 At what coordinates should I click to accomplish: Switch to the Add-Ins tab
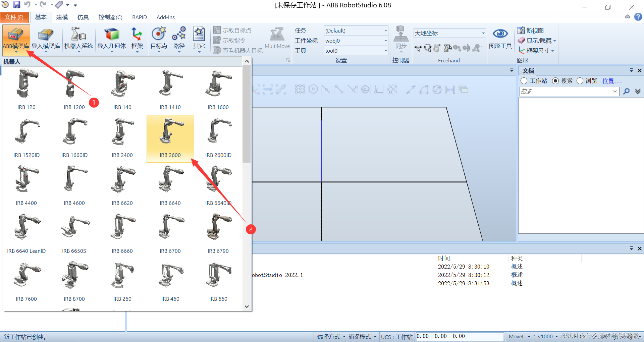coord(166,17)
